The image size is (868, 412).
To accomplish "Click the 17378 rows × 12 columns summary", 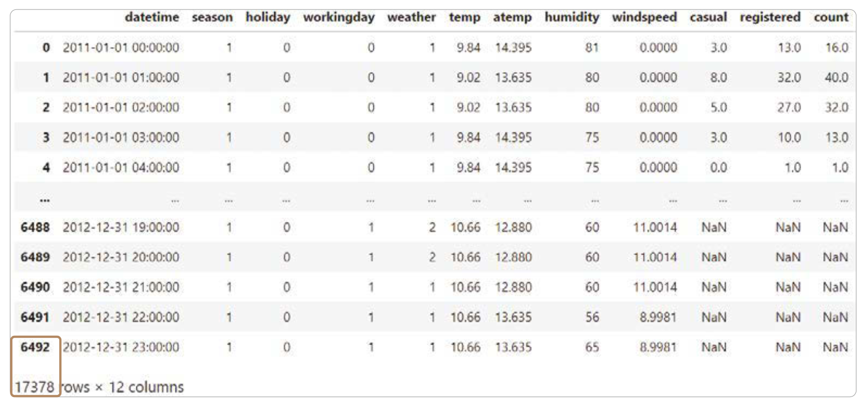I will (99, 387).
